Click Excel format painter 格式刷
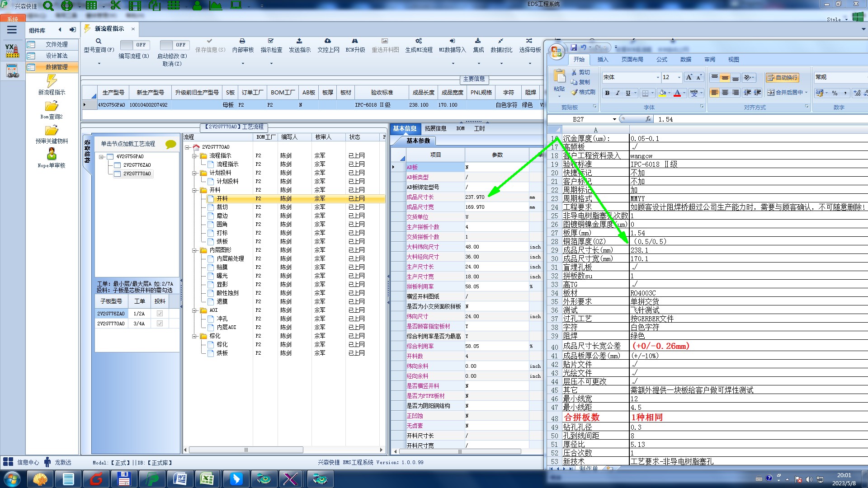Image resolution: width=868 pixels, height=488 pixels. pos(583,92)
